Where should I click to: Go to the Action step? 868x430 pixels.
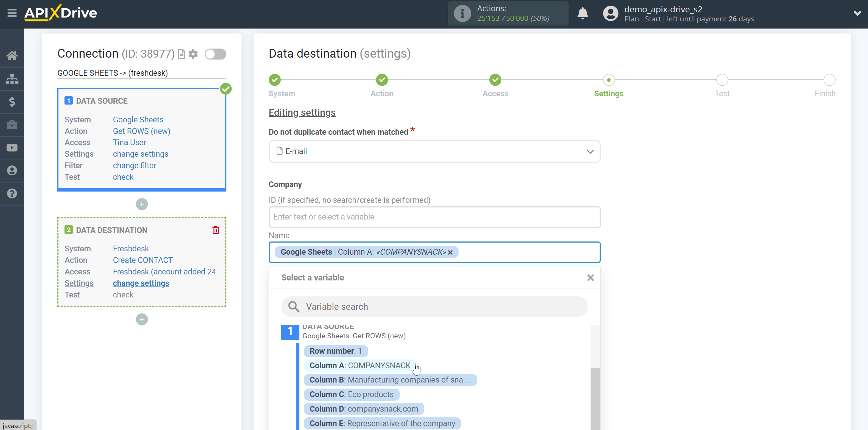[382, 80]
